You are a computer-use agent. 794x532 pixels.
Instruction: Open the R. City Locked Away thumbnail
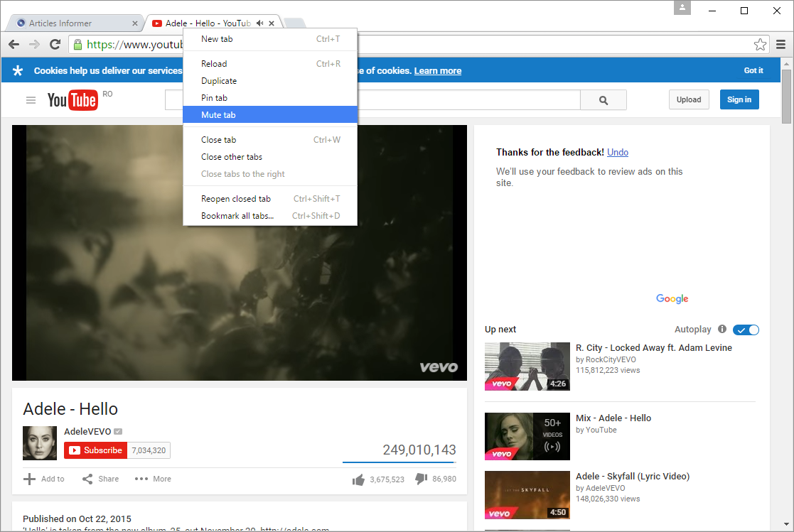pyautogui.click(x=527, y=367)
